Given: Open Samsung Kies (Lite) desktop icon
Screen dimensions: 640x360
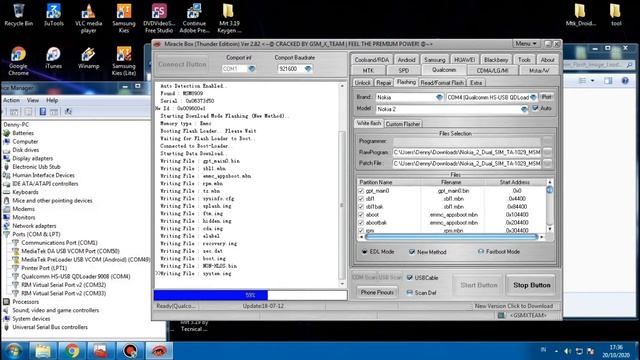Looking at the screenshot, I should [124, 61].
